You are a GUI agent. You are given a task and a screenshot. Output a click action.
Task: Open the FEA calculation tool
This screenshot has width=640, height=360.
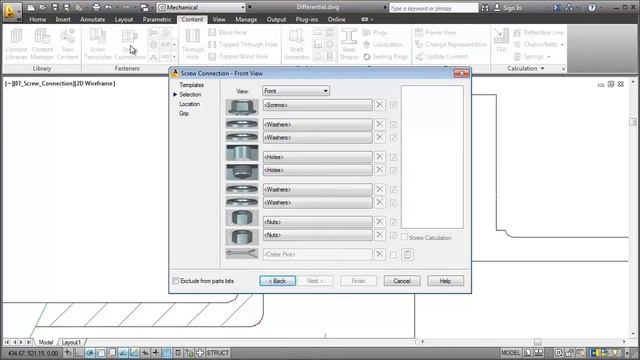(x=501, y=40)
